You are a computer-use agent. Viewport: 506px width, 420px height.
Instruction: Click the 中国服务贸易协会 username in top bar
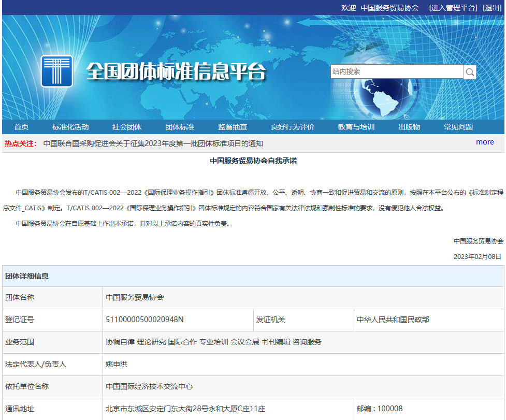pos(390,8)
